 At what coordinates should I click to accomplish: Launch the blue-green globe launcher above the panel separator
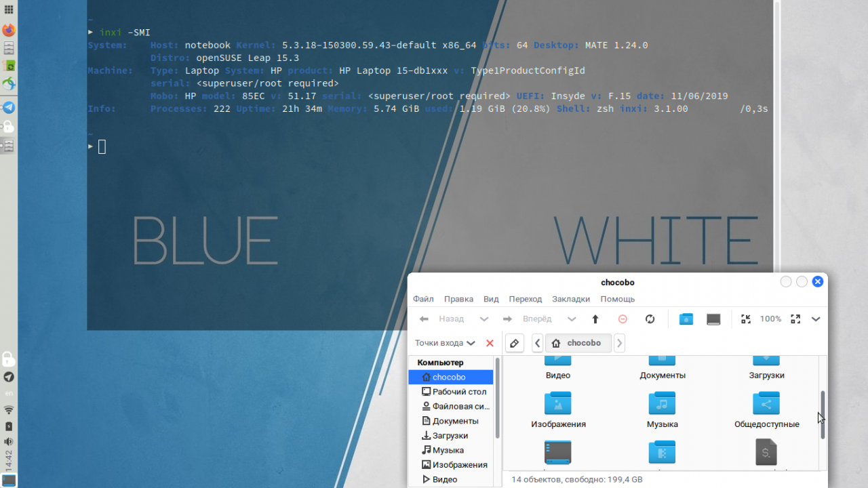point(9,84)
